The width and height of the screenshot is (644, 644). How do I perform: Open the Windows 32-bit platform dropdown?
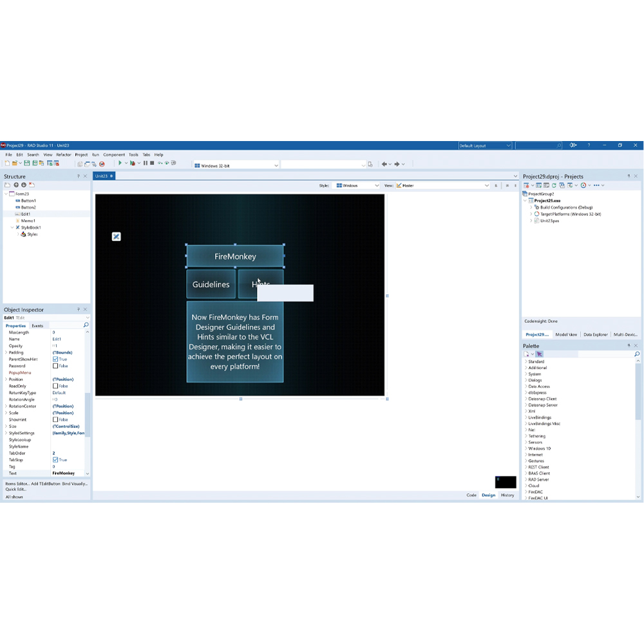coord(236,166)
